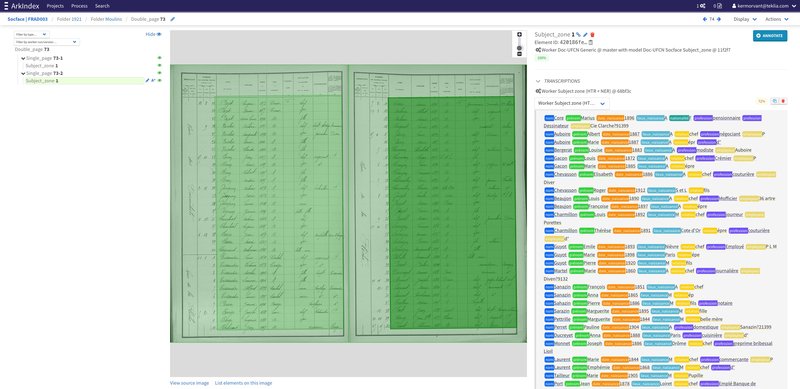Click the 52% confidence tag

click(x=762, y=101)
